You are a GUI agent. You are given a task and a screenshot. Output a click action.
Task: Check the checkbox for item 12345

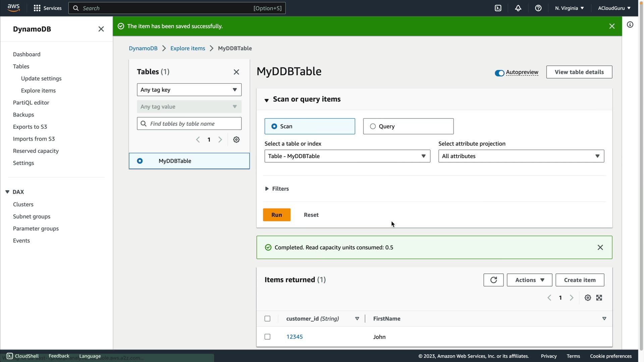click(x=267, y=337)
